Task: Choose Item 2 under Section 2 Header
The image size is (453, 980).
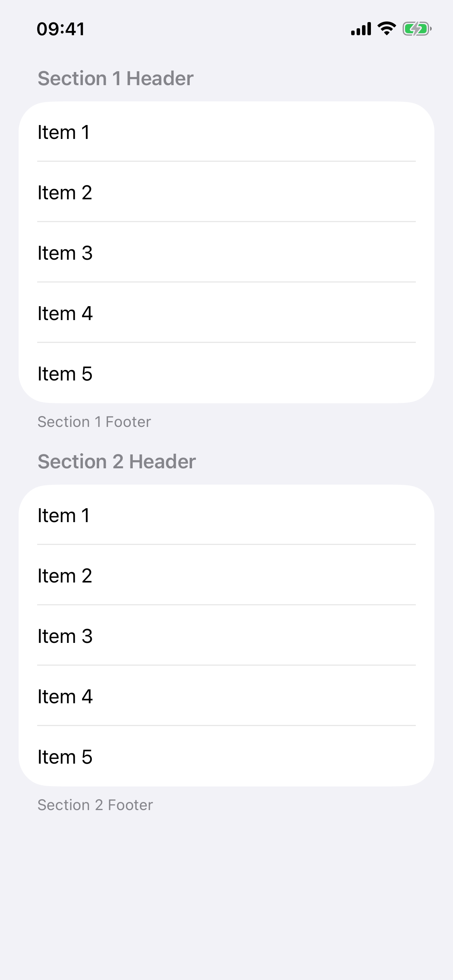Action: click(226, 576)
